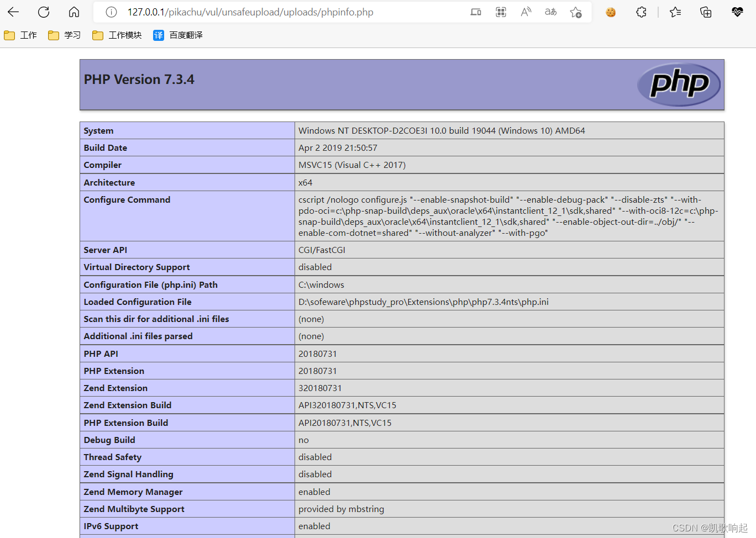Select the CGI/FastCGI value
Screen dimensions: 756x538
[322, 250]
